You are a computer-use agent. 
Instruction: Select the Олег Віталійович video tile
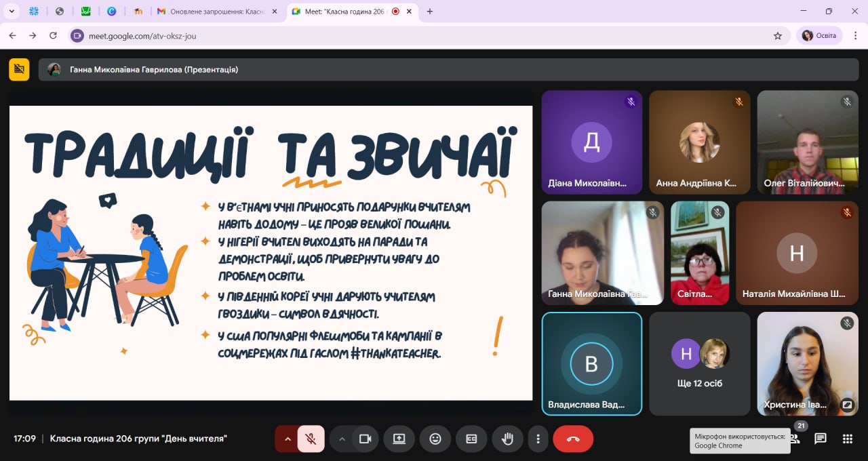(808, 142)
